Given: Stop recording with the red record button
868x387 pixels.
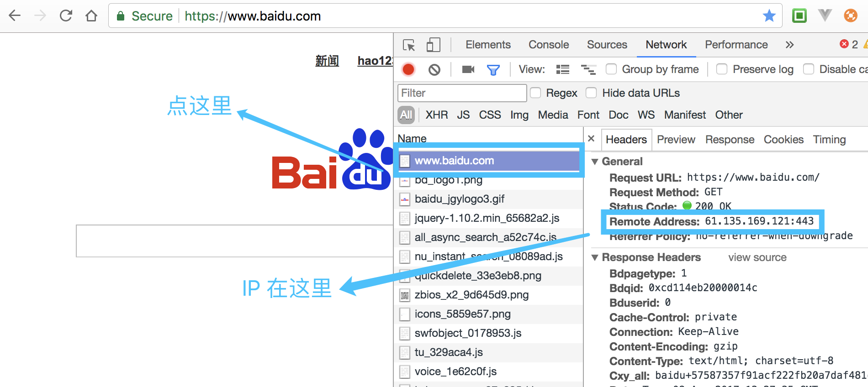Looking at the screenshot, I should pyautogui.click(x=408, y=69).
